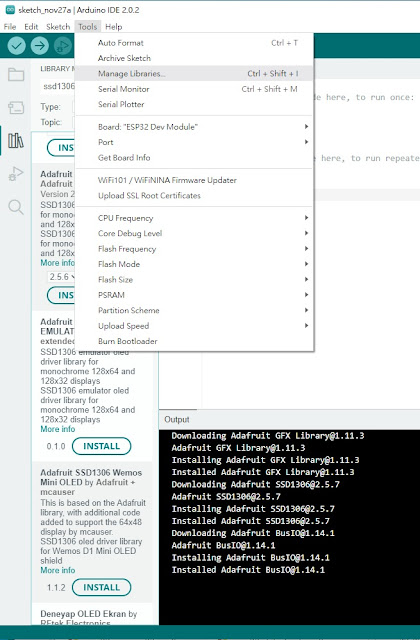
Task: Expand the PSRAM submenu
Action: coord(194,295)
